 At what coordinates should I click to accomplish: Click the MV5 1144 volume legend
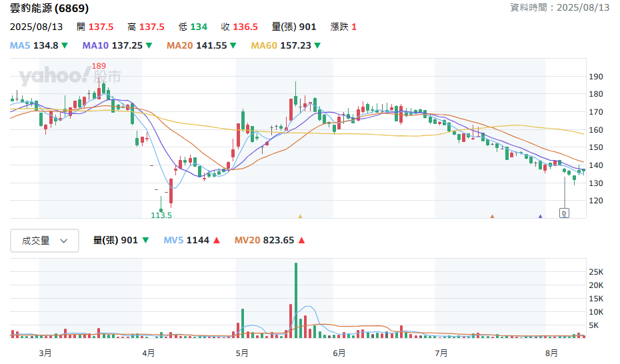tap(191, 240)
